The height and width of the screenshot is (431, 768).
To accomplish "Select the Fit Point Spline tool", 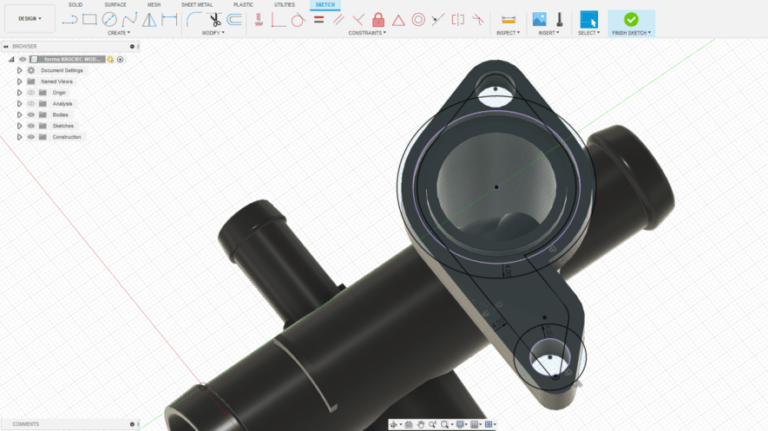I will pos(129,19).
